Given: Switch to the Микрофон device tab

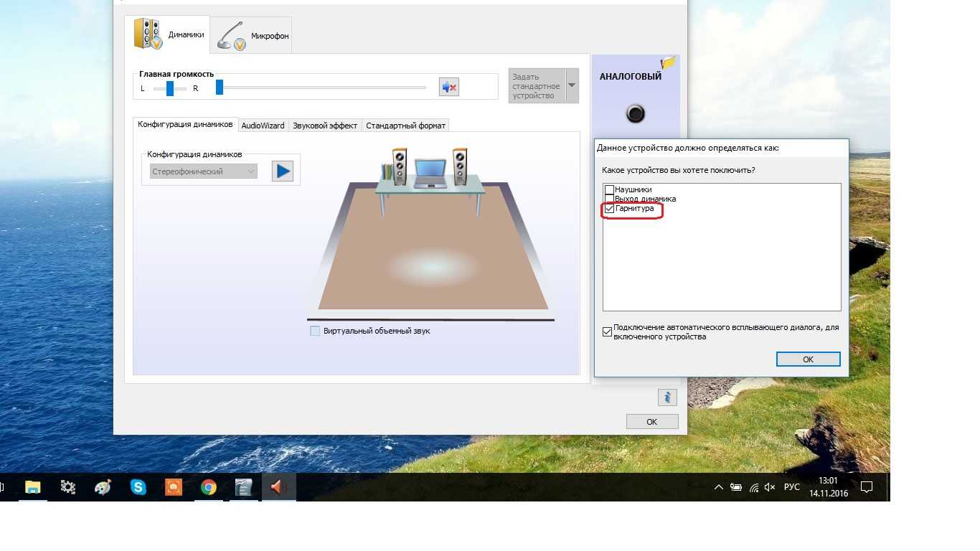Looking at the screenshot, I should pyautogui.click(x=251, y=35).
